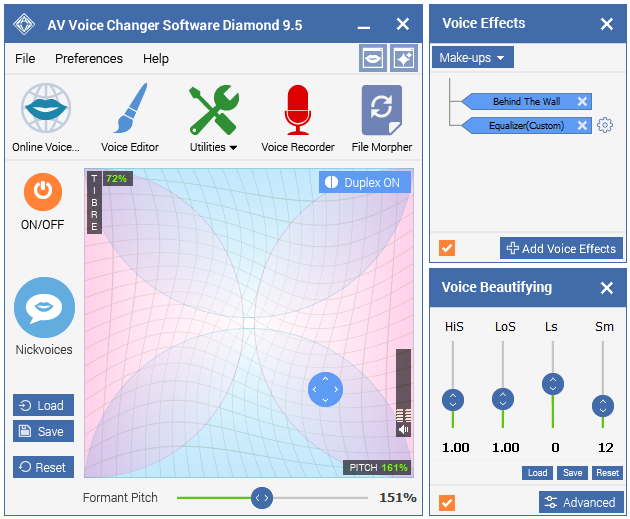Image resolution: width=630 pixels, height=519 pixels.
Task: Click the Add Voice Effects button
Action: pos(561,248)
